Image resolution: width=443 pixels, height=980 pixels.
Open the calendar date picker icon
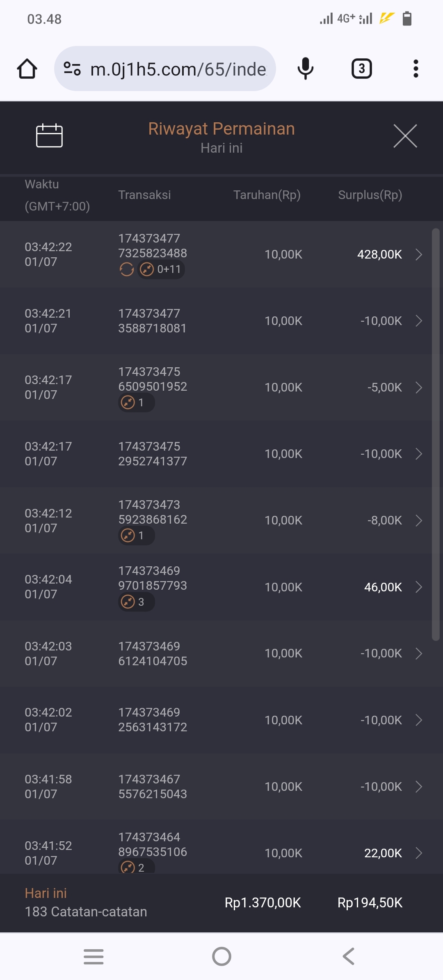click(x=49, y=135)
